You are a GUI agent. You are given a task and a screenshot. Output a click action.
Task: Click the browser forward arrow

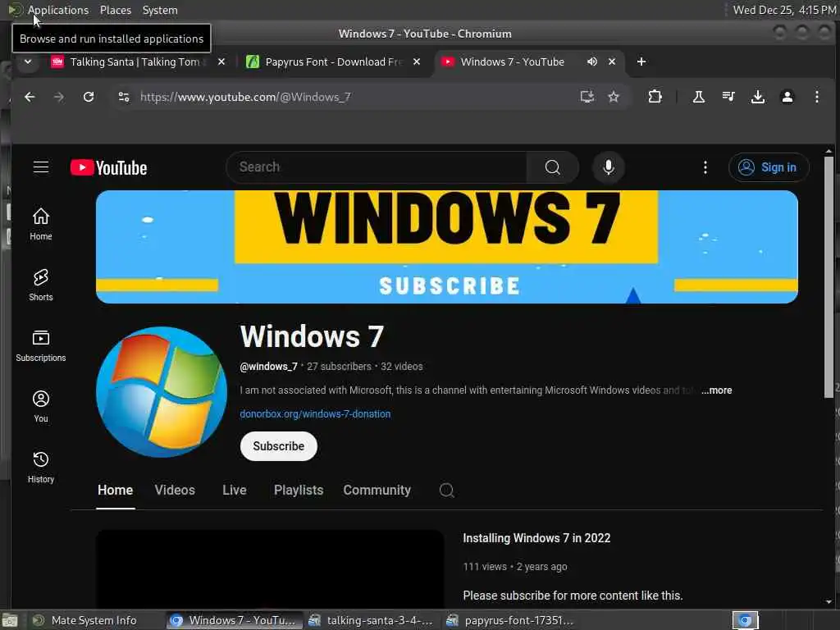[59, 97]
